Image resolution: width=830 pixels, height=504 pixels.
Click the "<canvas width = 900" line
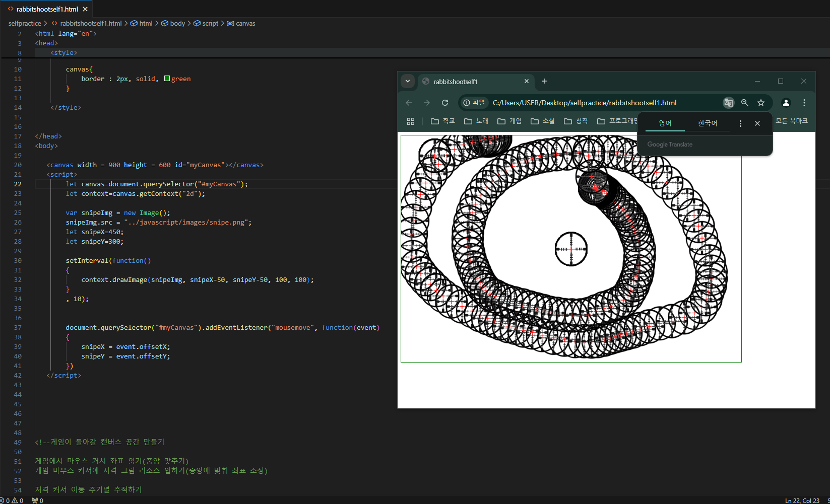click(155, 165)
